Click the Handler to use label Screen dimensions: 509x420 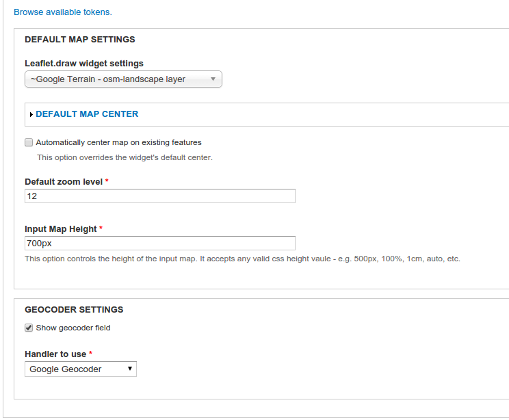click(x=55, y=354)
